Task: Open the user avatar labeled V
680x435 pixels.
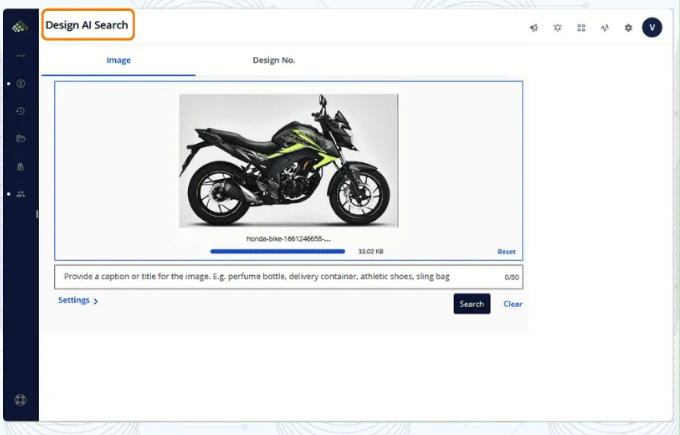Action: point(652,27)
